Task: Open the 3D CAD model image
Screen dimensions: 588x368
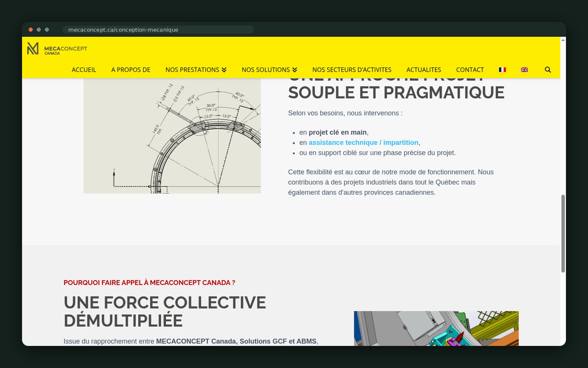Action: [436, 328]
